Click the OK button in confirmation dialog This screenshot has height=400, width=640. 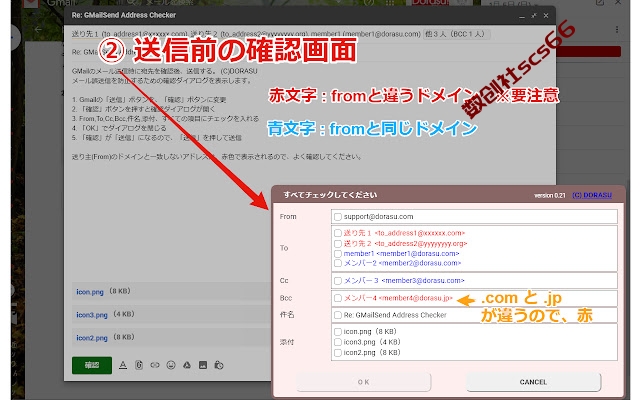[364, 382]
